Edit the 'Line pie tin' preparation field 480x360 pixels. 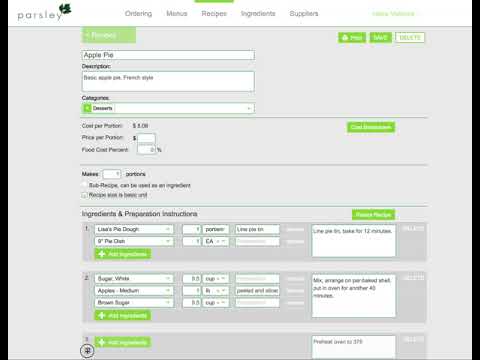[257, 229]
